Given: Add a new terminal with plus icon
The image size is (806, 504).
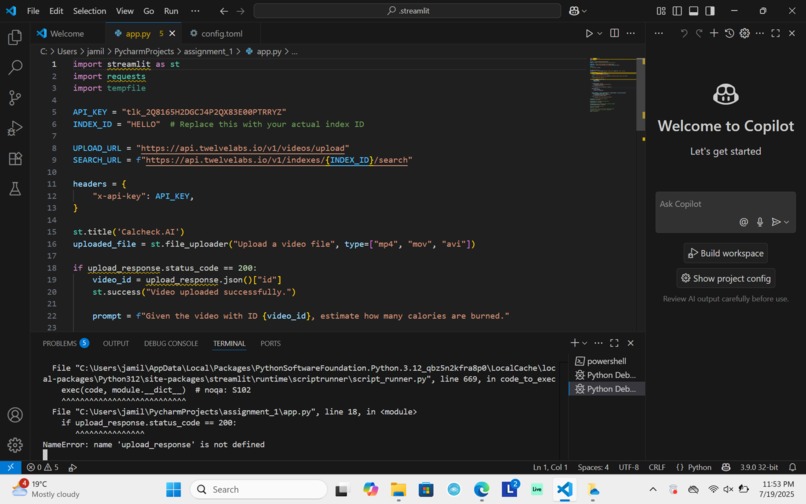Looking at the screenshot, I should pos(575,343).
